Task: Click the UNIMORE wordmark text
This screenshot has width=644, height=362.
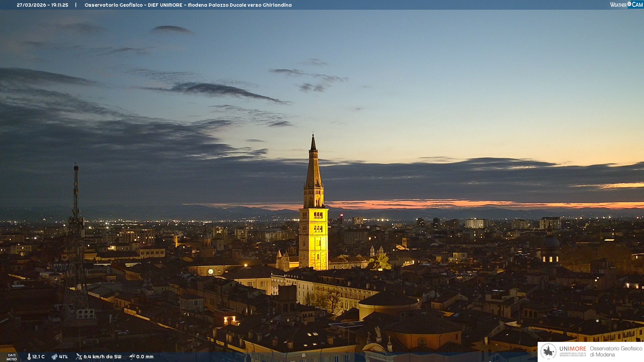Action: pyautogui.click(x=573, y=349)
